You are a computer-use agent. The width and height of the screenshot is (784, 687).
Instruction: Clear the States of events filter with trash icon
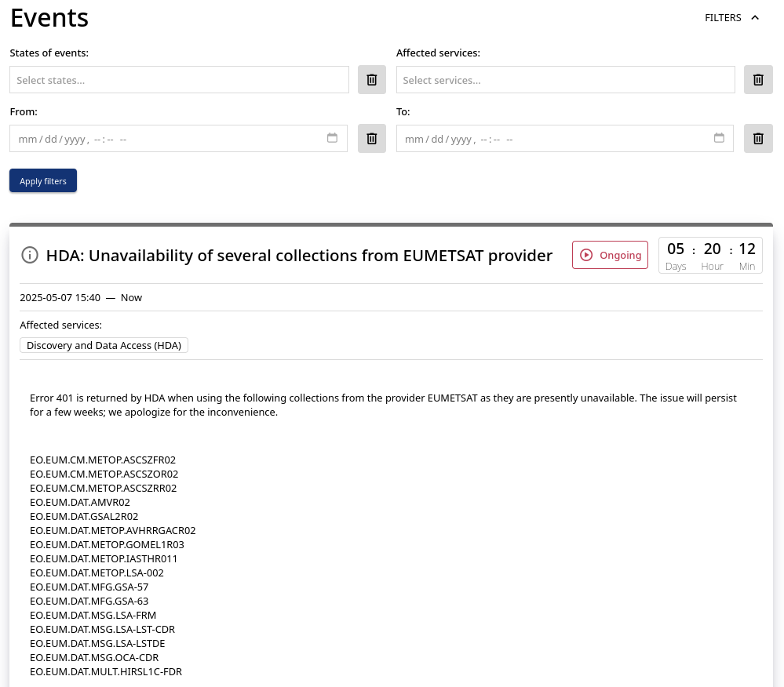pyautogui.click(x=371, y=79)
